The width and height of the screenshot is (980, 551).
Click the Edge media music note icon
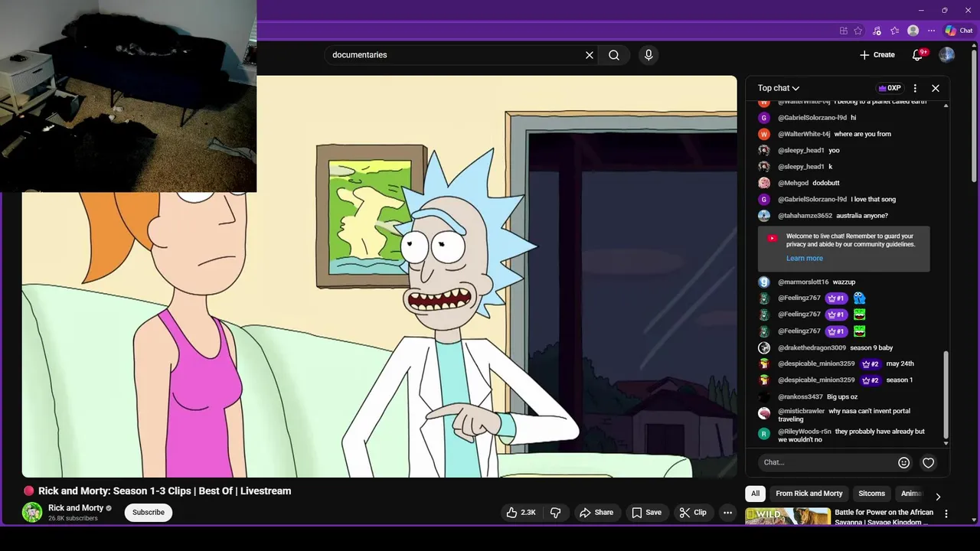[x=877, y=31]
